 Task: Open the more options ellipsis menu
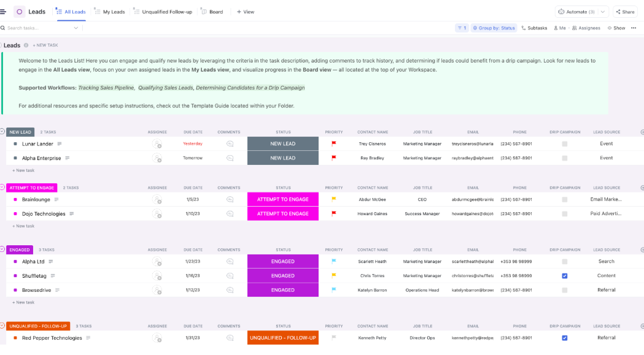(x=634, y=28)
